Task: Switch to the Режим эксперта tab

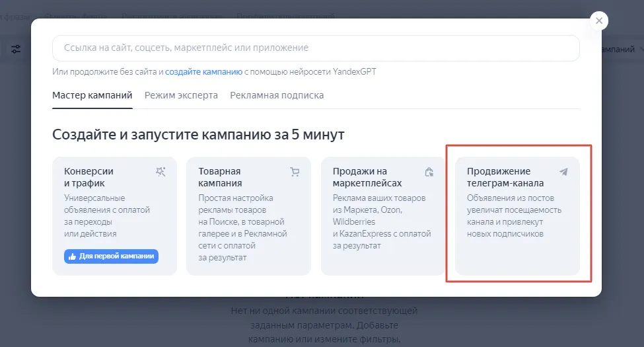Action: click(x=181, y=95)
